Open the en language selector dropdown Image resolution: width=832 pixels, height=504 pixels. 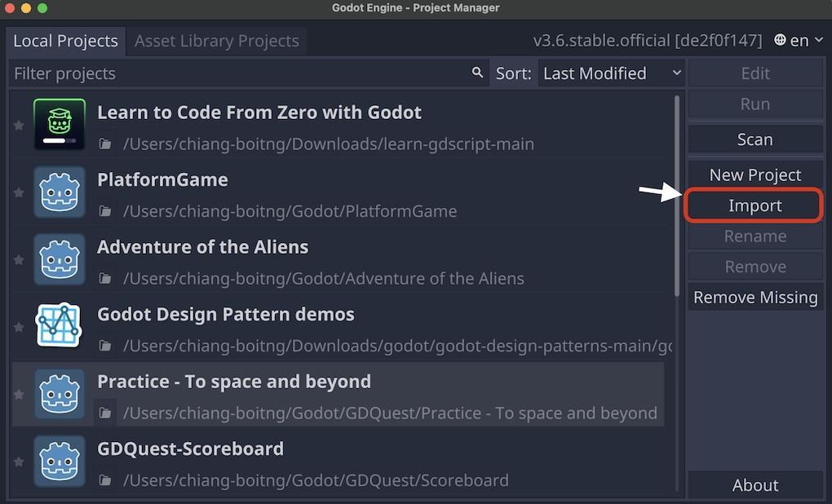pos(799,40)
